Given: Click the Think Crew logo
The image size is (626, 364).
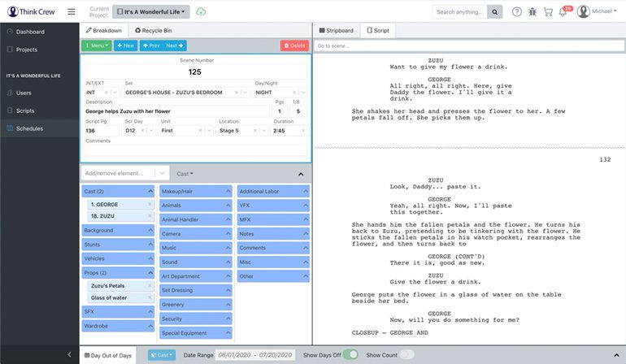Looking at the screenshot, I should point(31,11).
